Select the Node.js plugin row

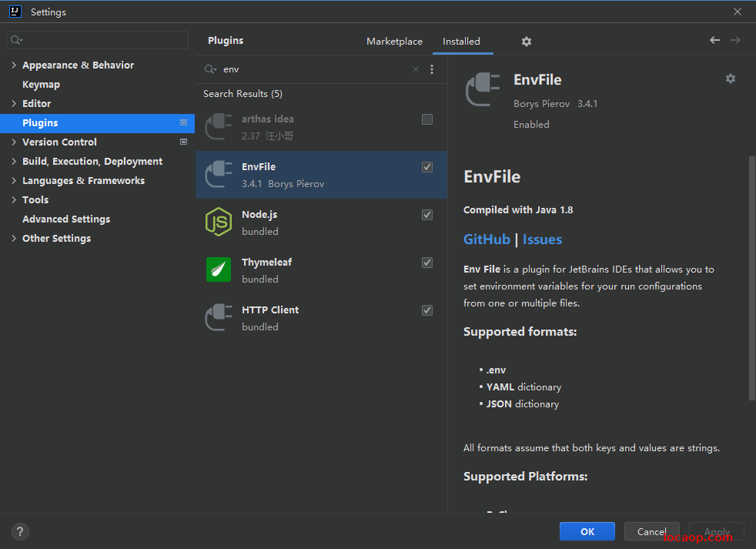[321, 223]
